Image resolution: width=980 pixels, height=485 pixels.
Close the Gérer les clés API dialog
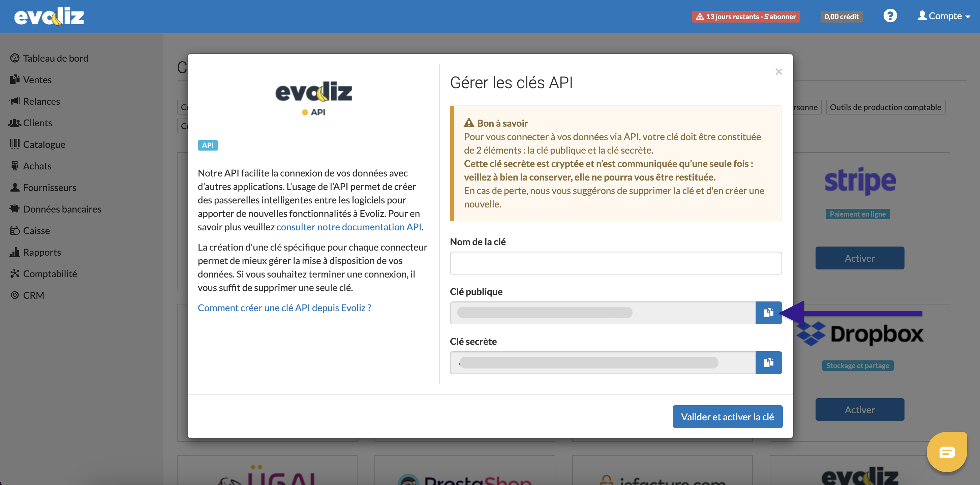click(x=778, y=72)
